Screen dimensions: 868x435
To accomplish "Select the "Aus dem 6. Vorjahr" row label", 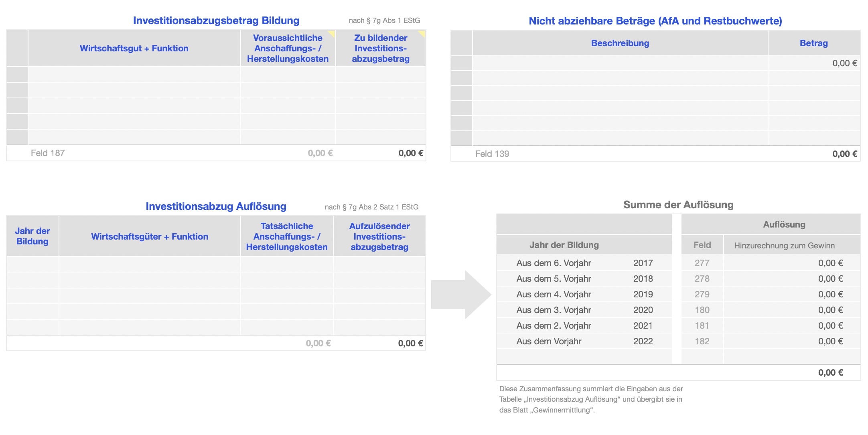I will [554, 263].
